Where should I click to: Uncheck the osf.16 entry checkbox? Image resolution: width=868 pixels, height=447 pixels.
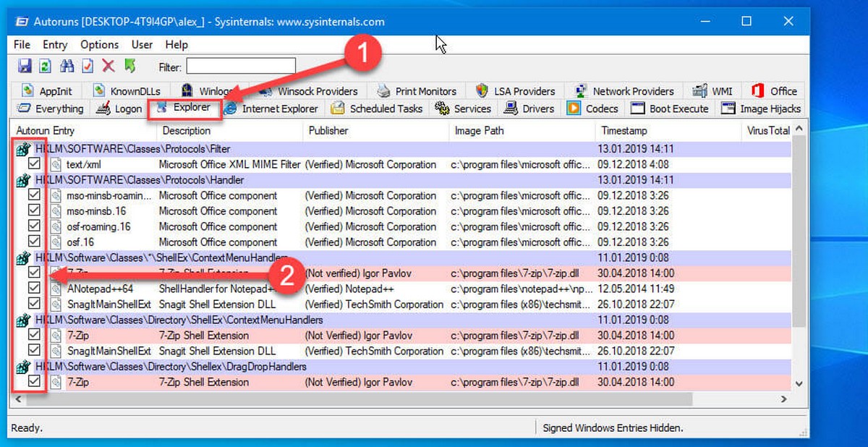[x=34, y=242]
